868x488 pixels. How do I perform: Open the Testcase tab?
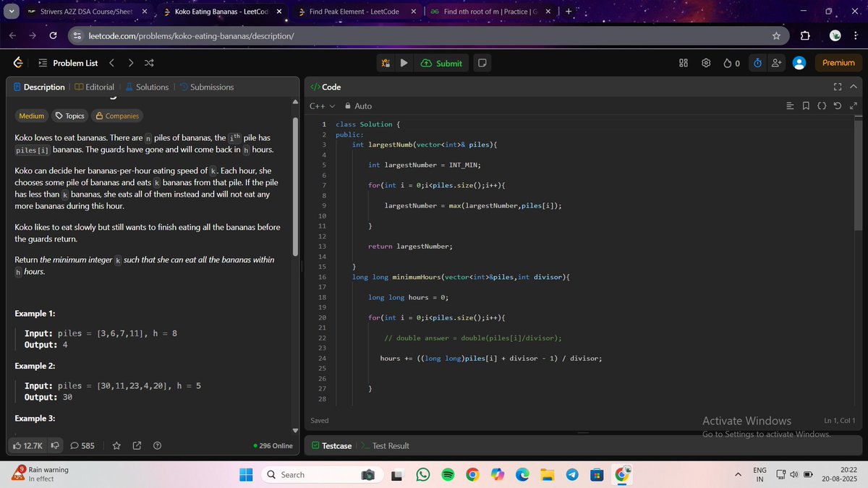(331, 445)
